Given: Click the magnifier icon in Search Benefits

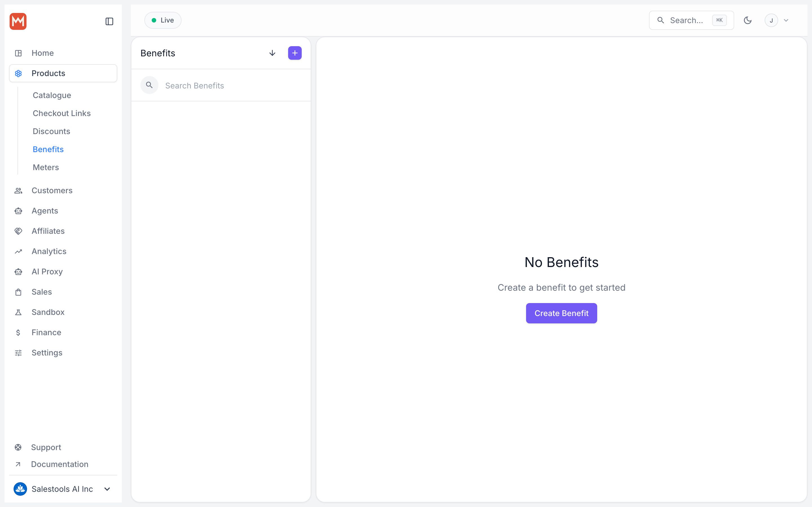Looking at the screenshot, I should click(149, 85).
